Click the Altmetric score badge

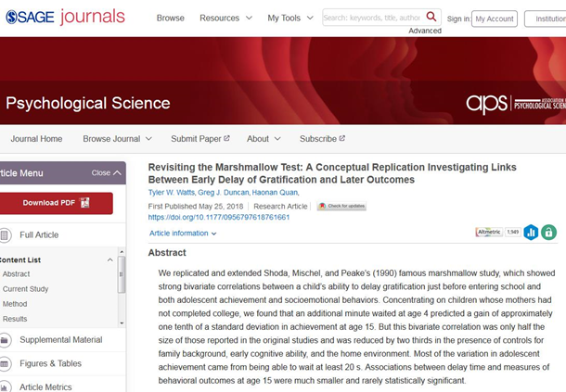pyautogui.click(x=496, y=232)
